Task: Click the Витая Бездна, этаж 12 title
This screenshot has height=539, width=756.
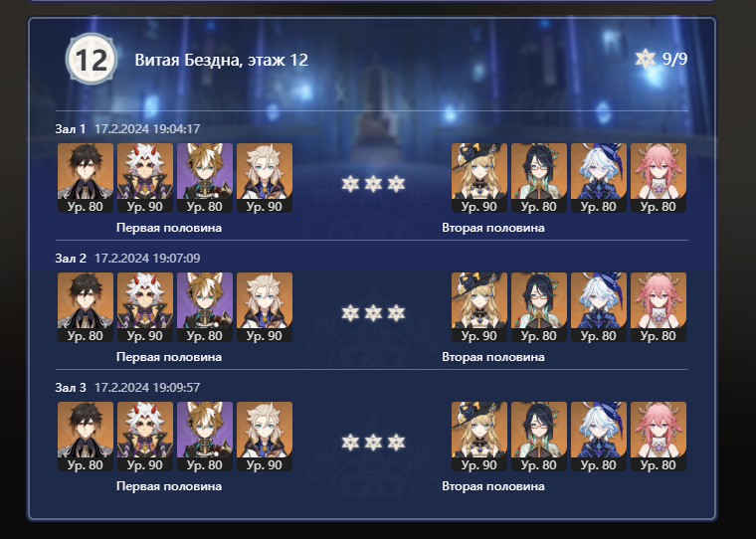Action: 221,60
